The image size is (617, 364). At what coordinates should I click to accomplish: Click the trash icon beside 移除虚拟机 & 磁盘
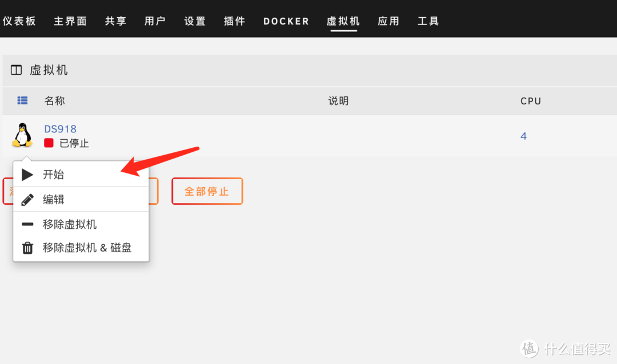click(27, 247)
